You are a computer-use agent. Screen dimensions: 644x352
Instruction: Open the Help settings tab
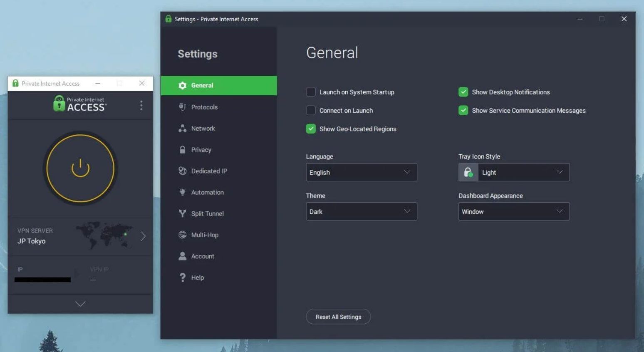point(219,278)
